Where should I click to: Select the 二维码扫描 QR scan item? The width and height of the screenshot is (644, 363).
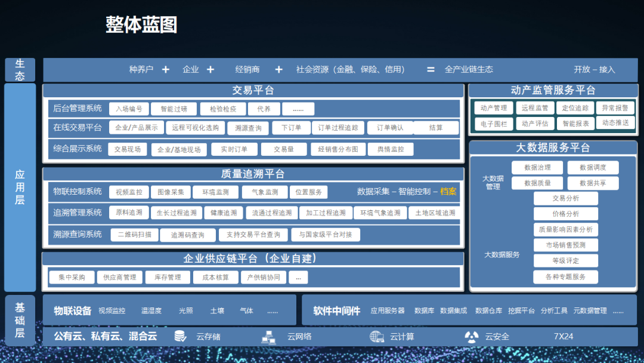(x=136, y=235)
